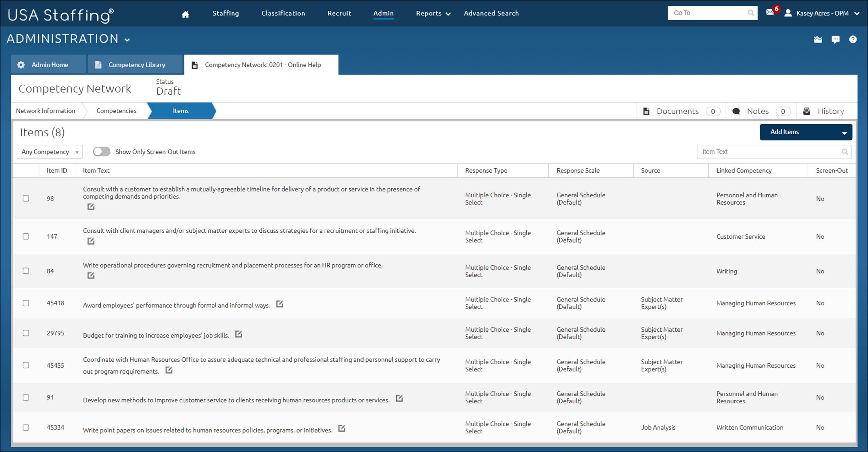Screen dimensions: 868x452
Task: Click edit icon for item 45334
Action: (342, 428)
